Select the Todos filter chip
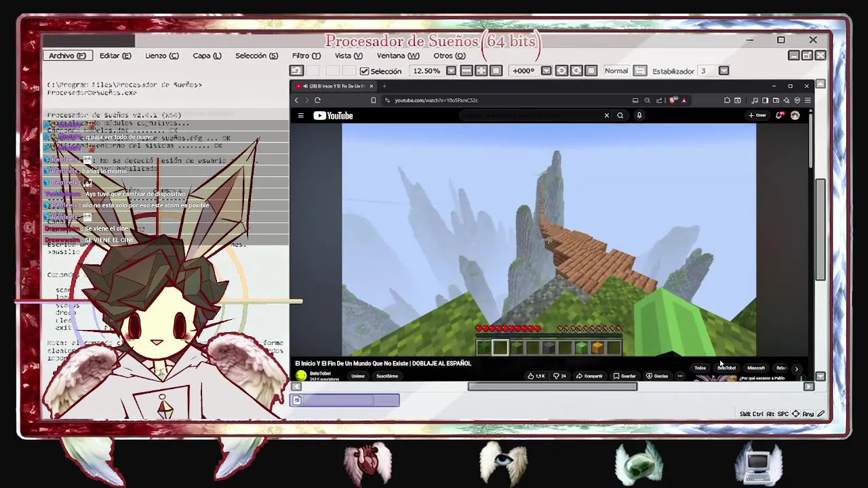 pos(700,368)
